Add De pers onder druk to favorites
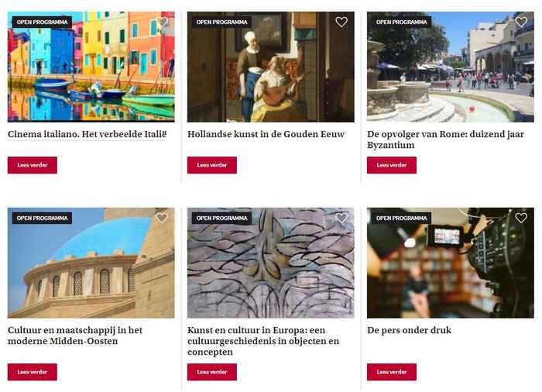The height and width of the screenshot is (392, 542). (521, 218)
